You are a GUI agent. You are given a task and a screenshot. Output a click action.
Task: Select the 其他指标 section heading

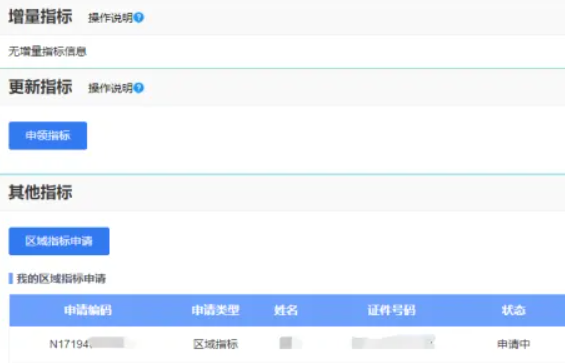coord(40,192)
